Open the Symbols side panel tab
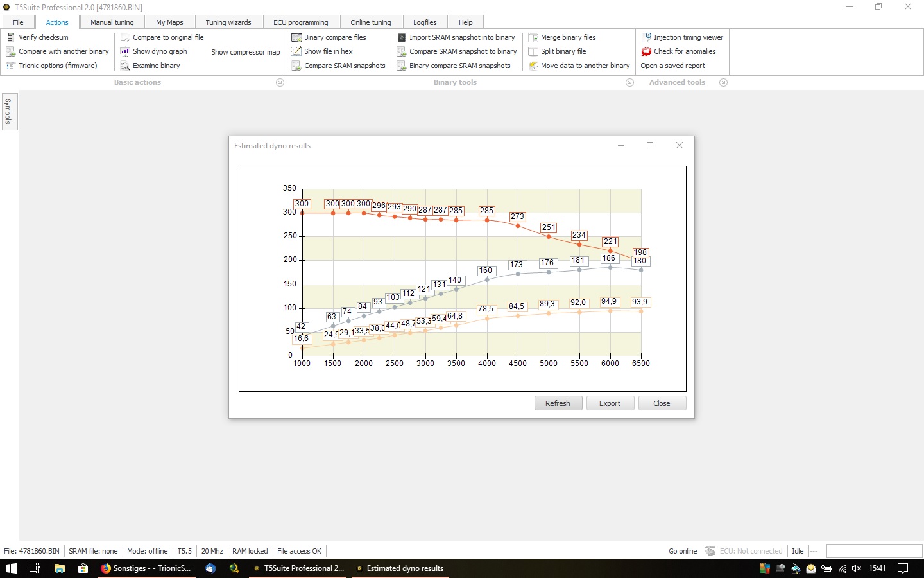Screen dimensions: 924x578 click(9, 112)
